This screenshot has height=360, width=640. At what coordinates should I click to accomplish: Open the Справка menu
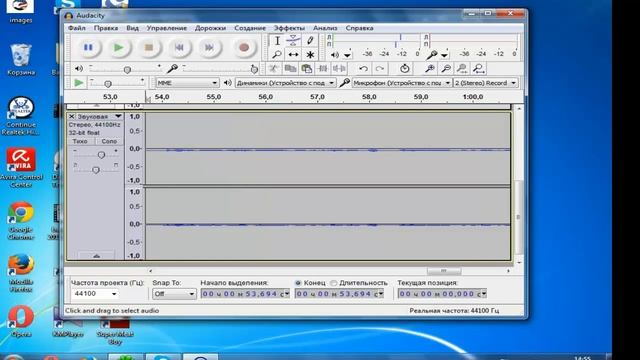[359, 28]
